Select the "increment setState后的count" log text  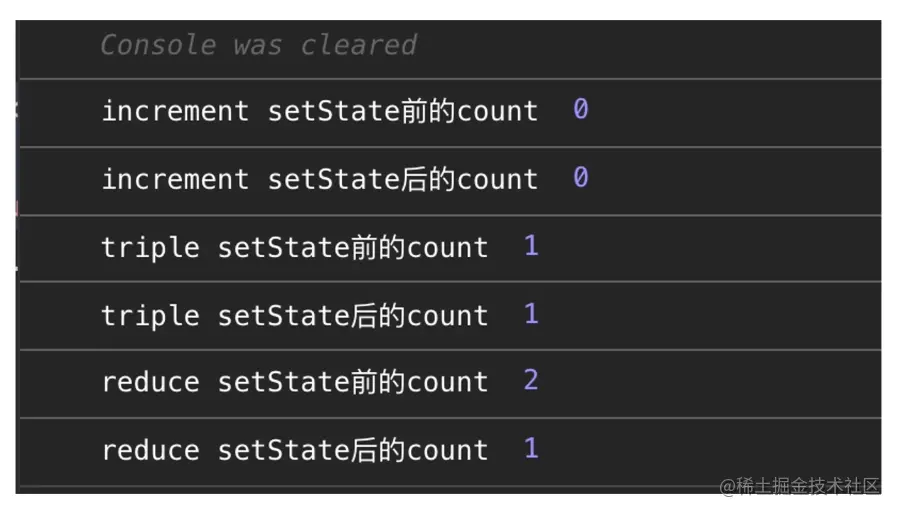[319, 179]
